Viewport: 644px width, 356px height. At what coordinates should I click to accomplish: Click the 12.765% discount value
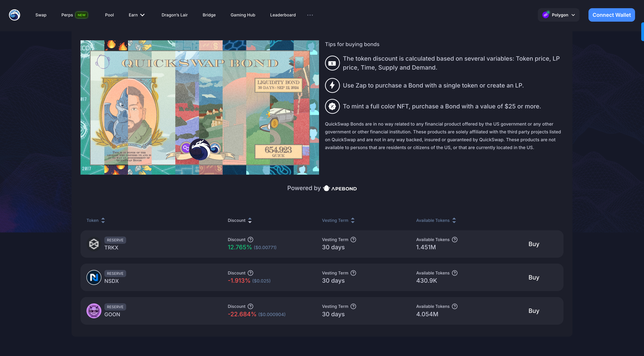(x=240, y=247)
